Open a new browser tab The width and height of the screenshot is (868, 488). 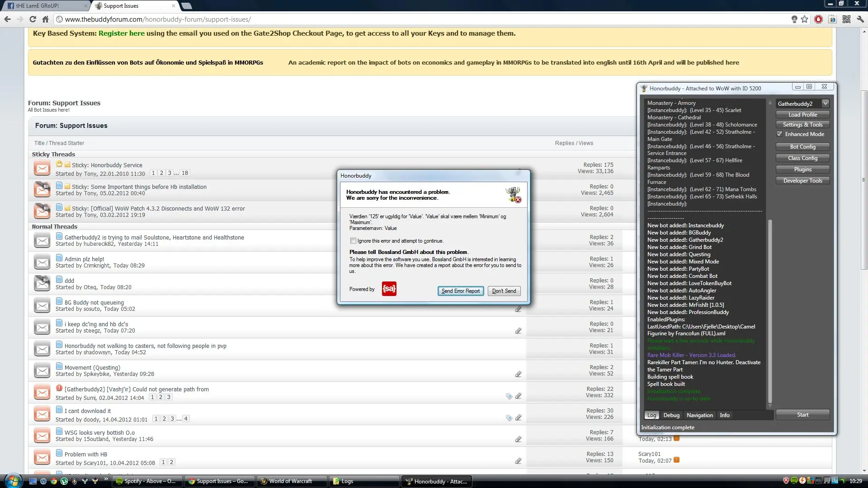[187, 6]
